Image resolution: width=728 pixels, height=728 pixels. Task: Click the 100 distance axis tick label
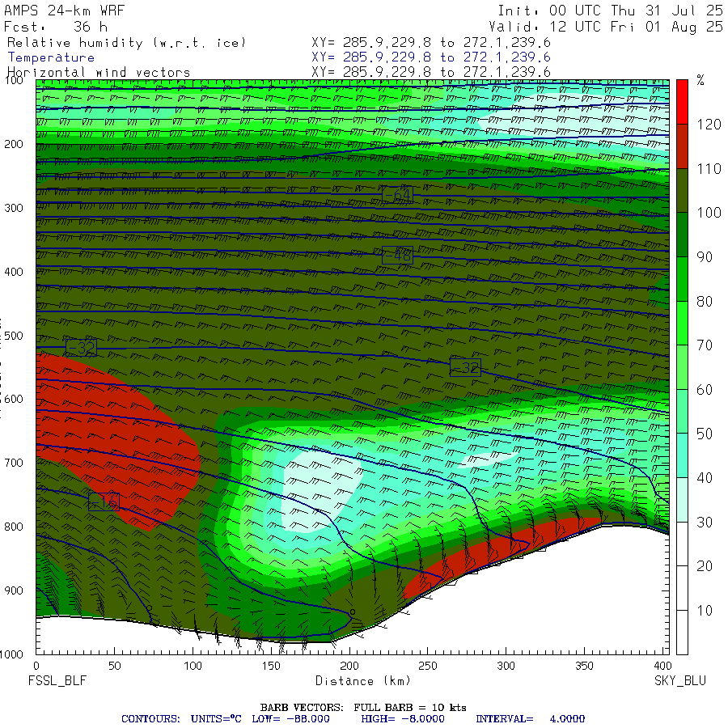coord(193,666)
